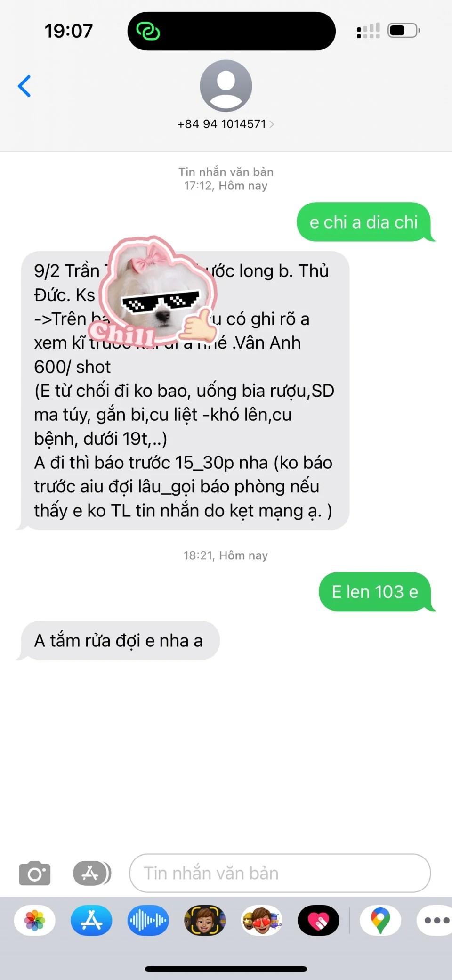Open the App Store app icon
Viewport: 452px width, 980px height.
[x=92, y=920]
